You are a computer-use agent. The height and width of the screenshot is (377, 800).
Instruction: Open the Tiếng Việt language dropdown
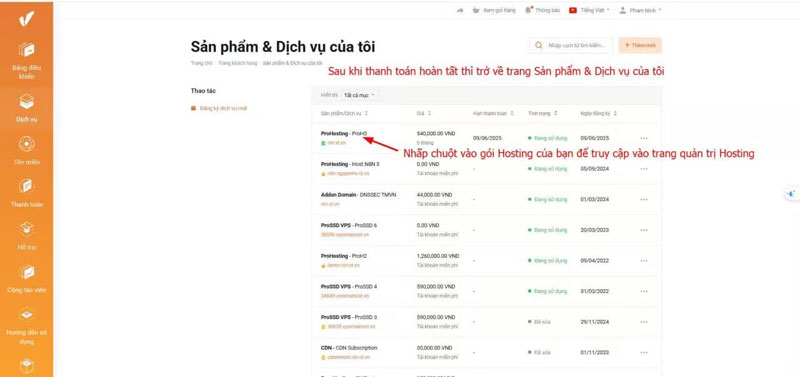[595, 10]
